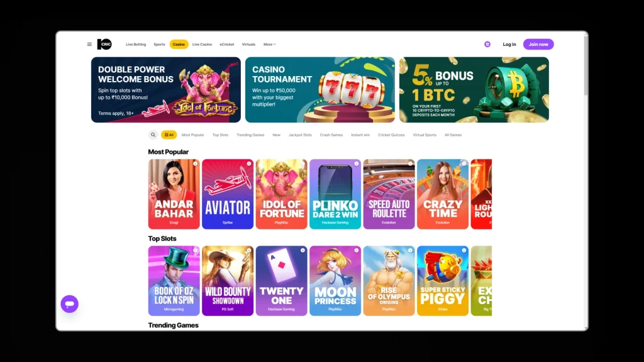This screenshot has width=644, height=362.
Task: Open the search magnifier icon
Action: (153, 134)
